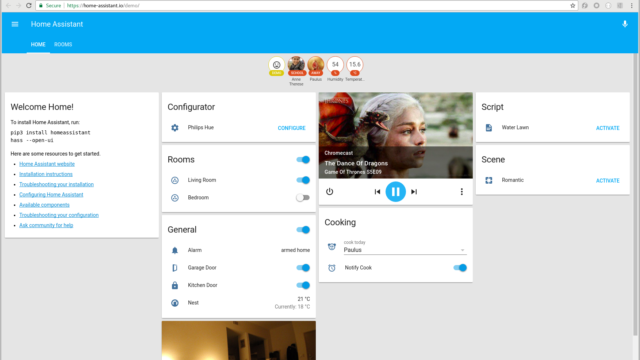The image size is (640, 360).
Task: Click the Living Room group icon
Action: tap(175, 180)
